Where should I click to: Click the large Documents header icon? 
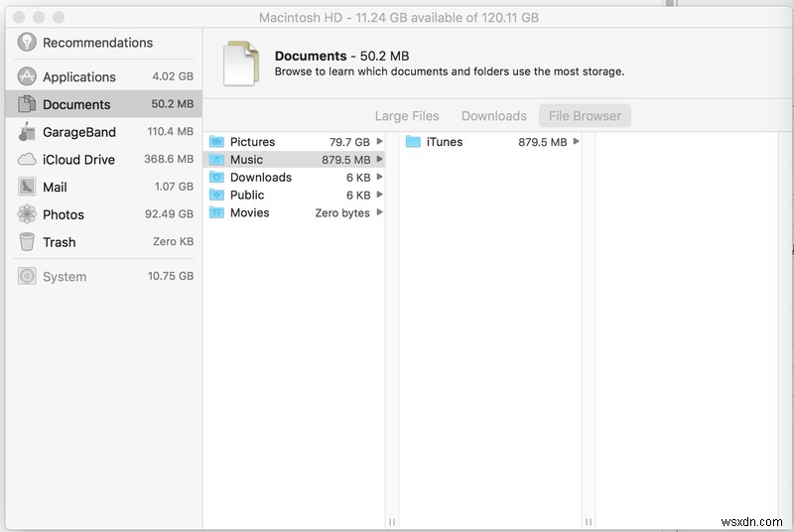click(x=241, y=64)
